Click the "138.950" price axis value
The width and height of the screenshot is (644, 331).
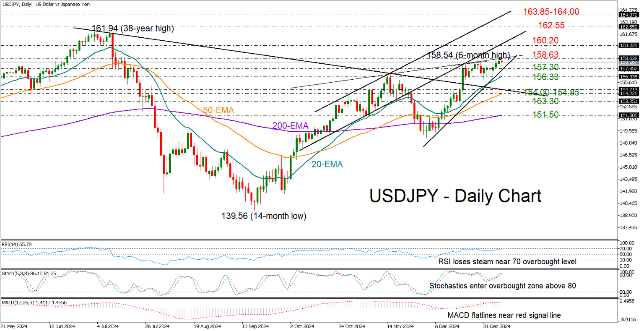click(x=628, y=216)
